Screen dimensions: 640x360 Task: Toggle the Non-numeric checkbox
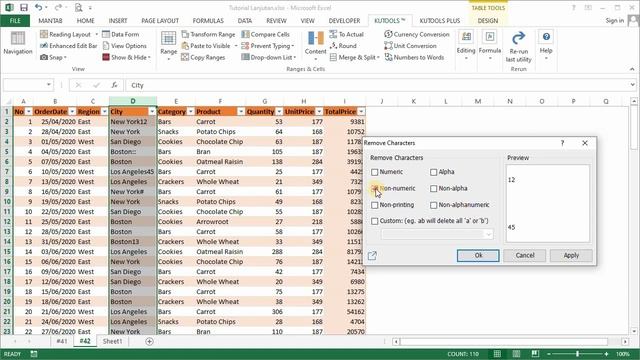coord(375,189)
